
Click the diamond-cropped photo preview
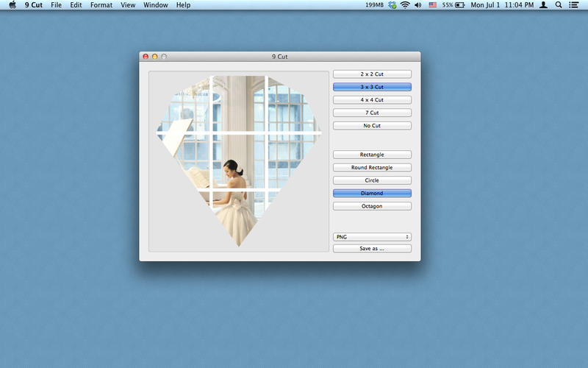pyautogui.click(x=239, y=161)
